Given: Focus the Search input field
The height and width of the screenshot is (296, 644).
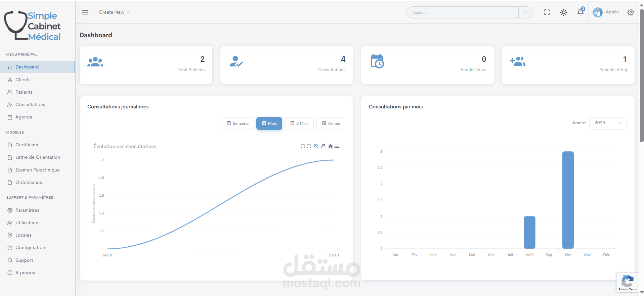Looking at the screenshot, I should pos(462,12).
